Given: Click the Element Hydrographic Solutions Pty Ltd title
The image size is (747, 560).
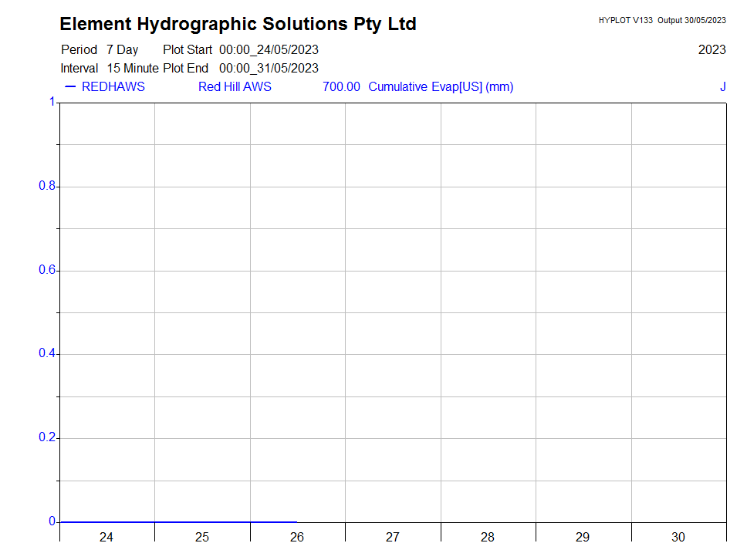Looking at the screenshot, I should click(238, 25).
